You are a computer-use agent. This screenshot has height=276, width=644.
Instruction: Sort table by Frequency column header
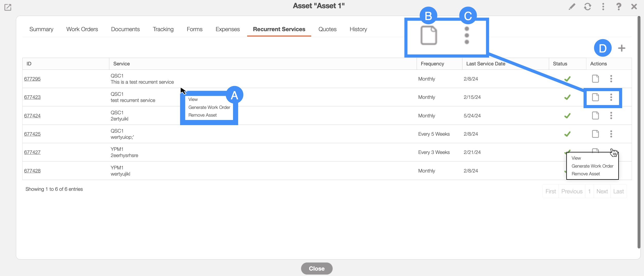tap(432, 64)
